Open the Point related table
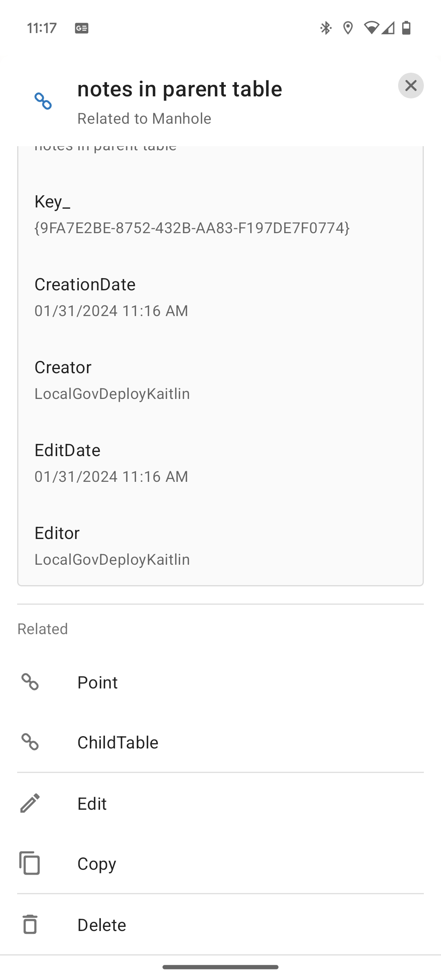Image resolution: width=441 pixels, height=980 pixels. 97,682
